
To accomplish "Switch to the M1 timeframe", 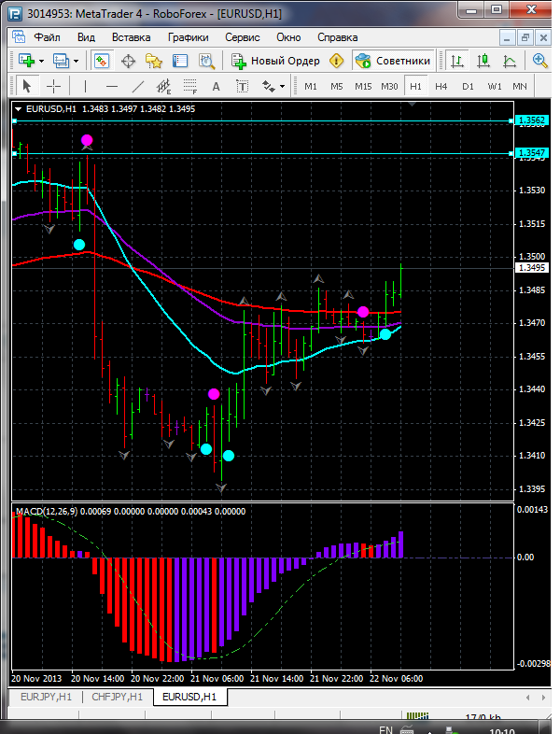I will click(x=311, y=86).
